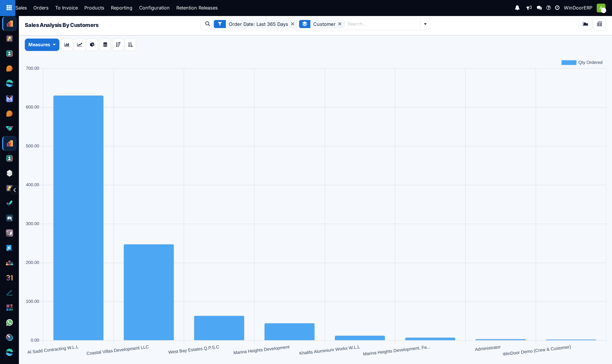Click the WinDoor Demo (Crew & Customer) label
The width and height of the screenshot is (612, 364).
pos(537,350)
